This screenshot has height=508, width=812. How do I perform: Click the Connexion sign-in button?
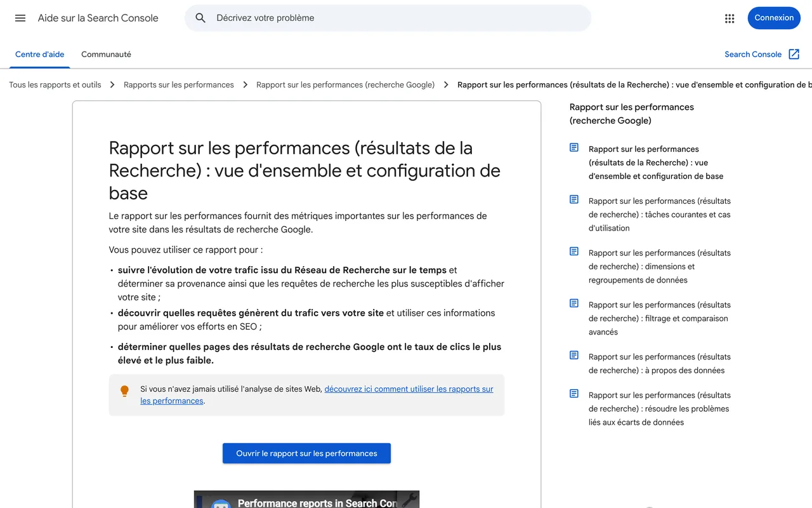pos(774,18)
